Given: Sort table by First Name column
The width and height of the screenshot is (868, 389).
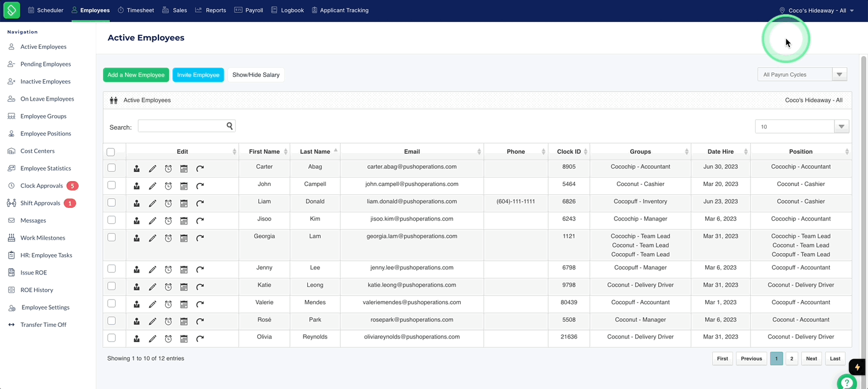Looking at the screenshot, I should tap(264, 151).
